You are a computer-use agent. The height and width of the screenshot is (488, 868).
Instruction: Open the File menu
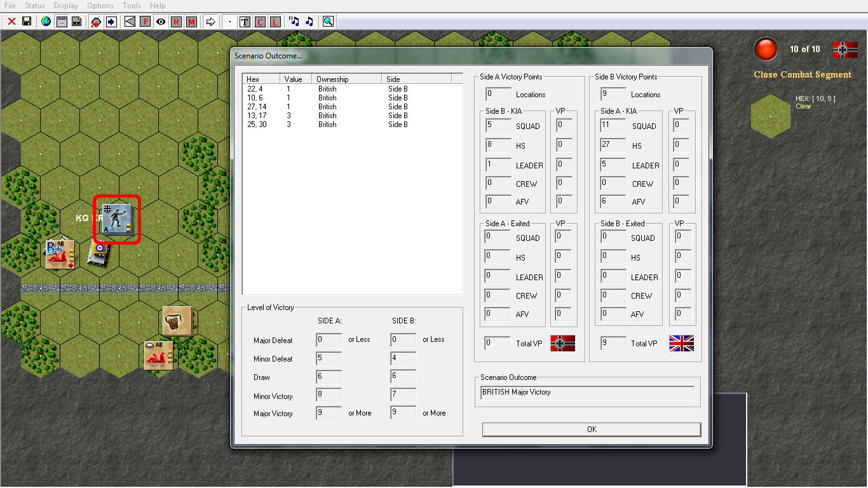[10, 6]
